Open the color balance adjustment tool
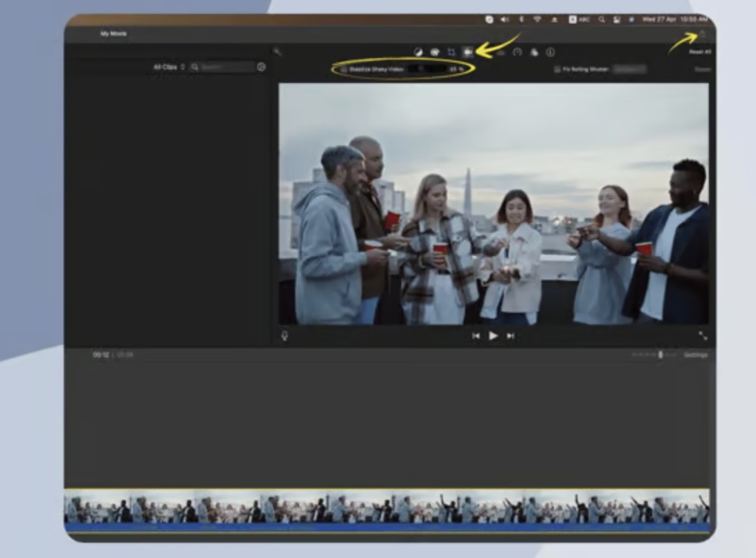 [x=418, y=52]
